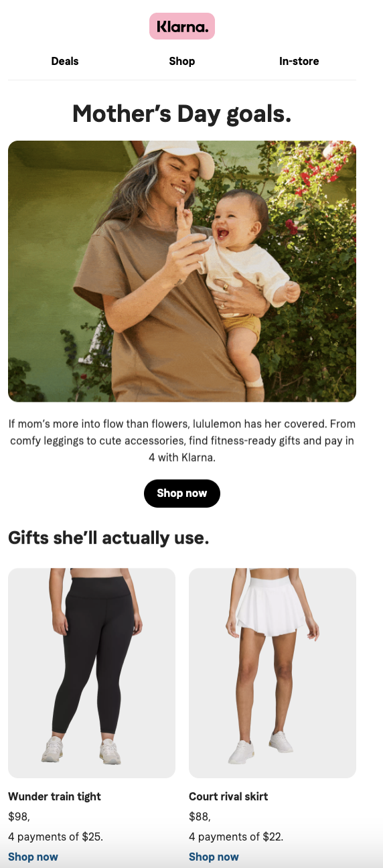
Task: Click the Gifts she'll actually use heading
Action: click(x=108, y=537)
